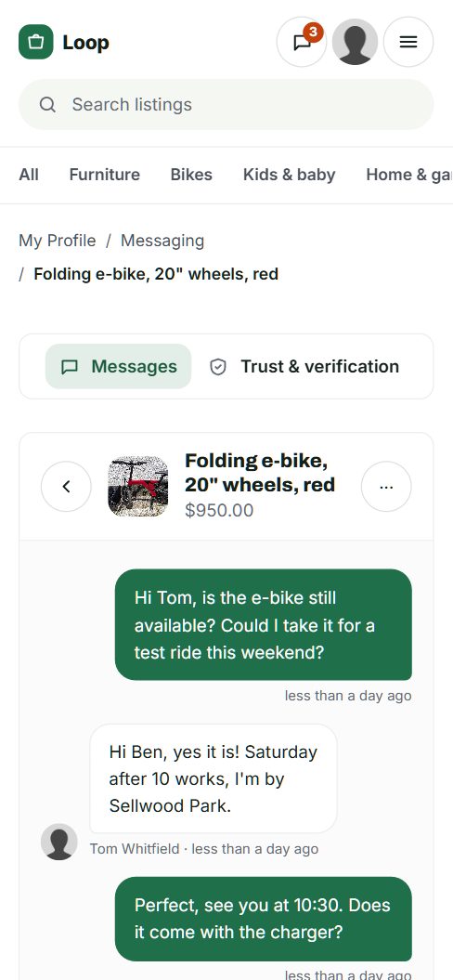Screen dimensions: 453x980
Task: Open the My Profile breadcrumb link
Action: point(58,241)
